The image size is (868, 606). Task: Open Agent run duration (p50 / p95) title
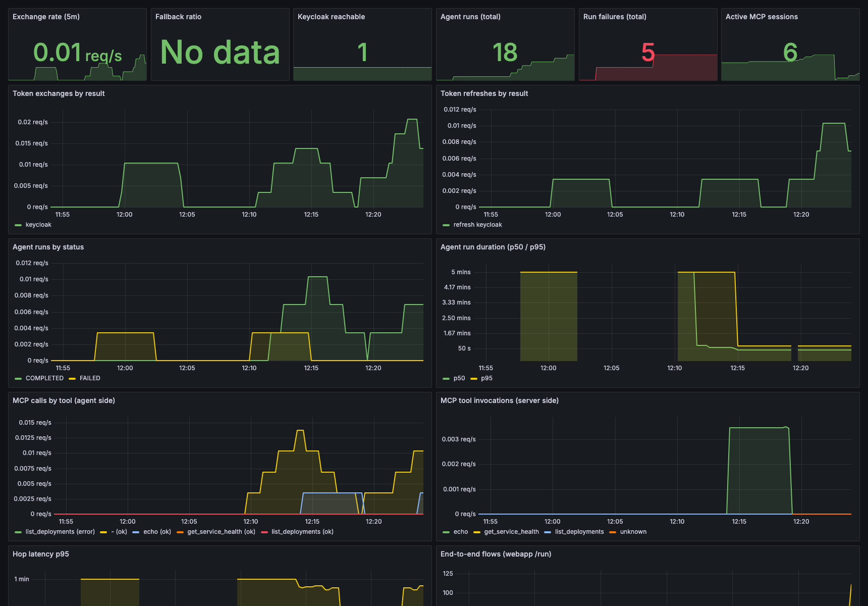pyautogui.click(x=493, y=247)
